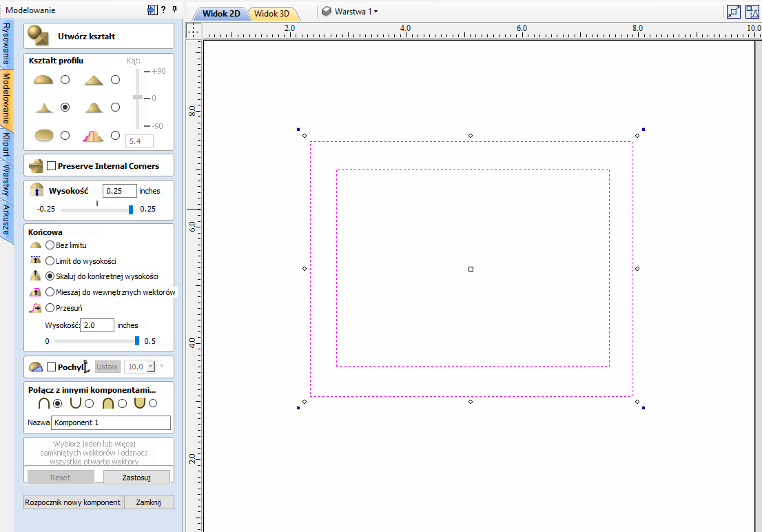
Task: Click the maximize view icon at top right
Action: [x=734, y=12]
